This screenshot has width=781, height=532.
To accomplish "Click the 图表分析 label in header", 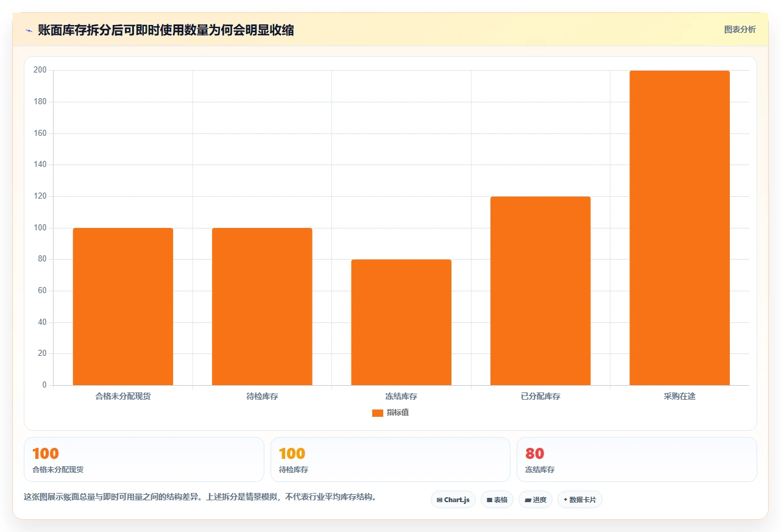I will [740, 29].
